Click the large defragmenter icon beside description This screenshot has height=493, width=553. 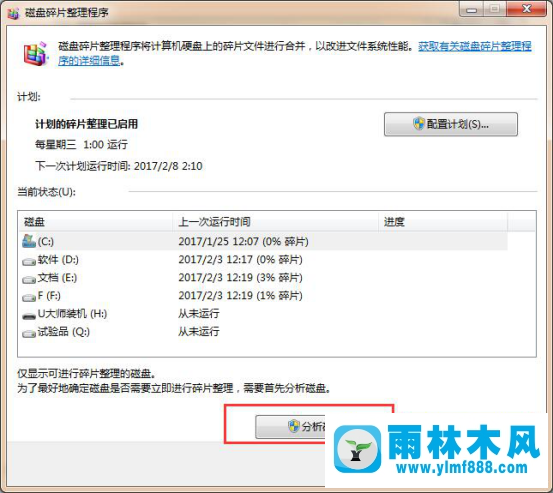click(35, 54)
